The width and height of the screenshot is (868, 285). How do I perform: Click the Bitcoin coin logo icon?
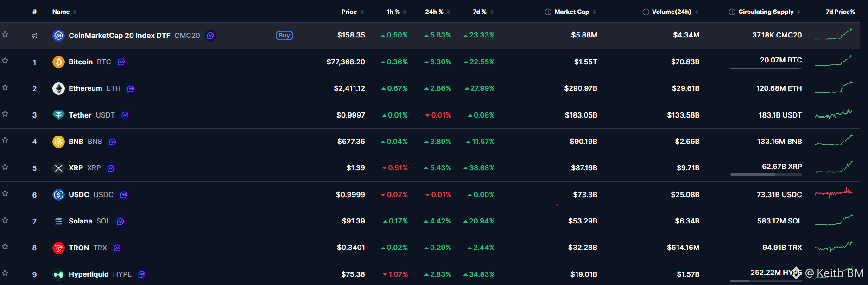click(x=58, y=62)
